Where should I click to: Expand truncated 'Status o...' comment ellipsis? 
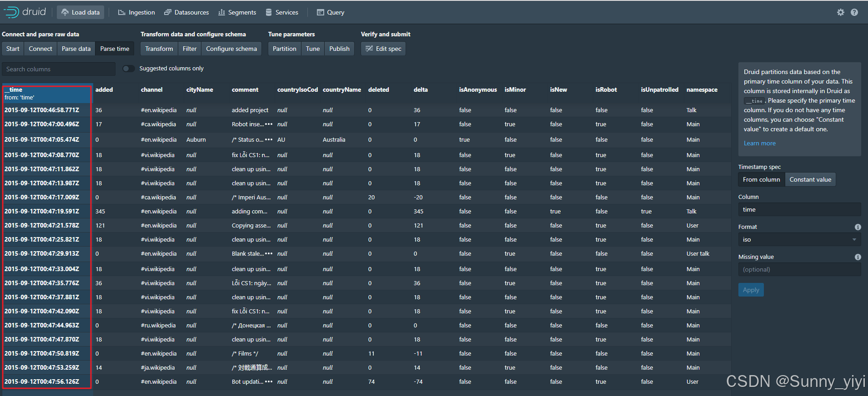pyautogui.click(x=269, y=140)
